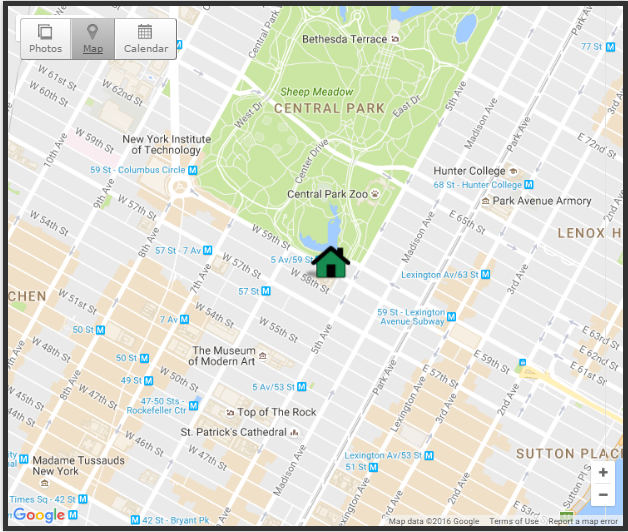Switch to the Photos tab
This screenshot has height=532, width=628.
[46, 39]
